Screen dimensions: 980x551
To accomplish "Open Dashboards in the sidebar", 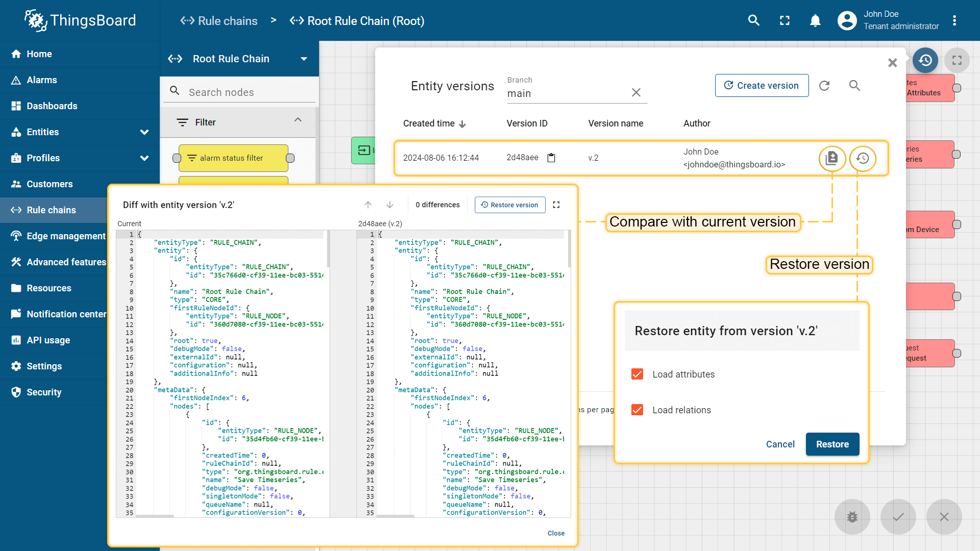I will (x=52, y=106).
